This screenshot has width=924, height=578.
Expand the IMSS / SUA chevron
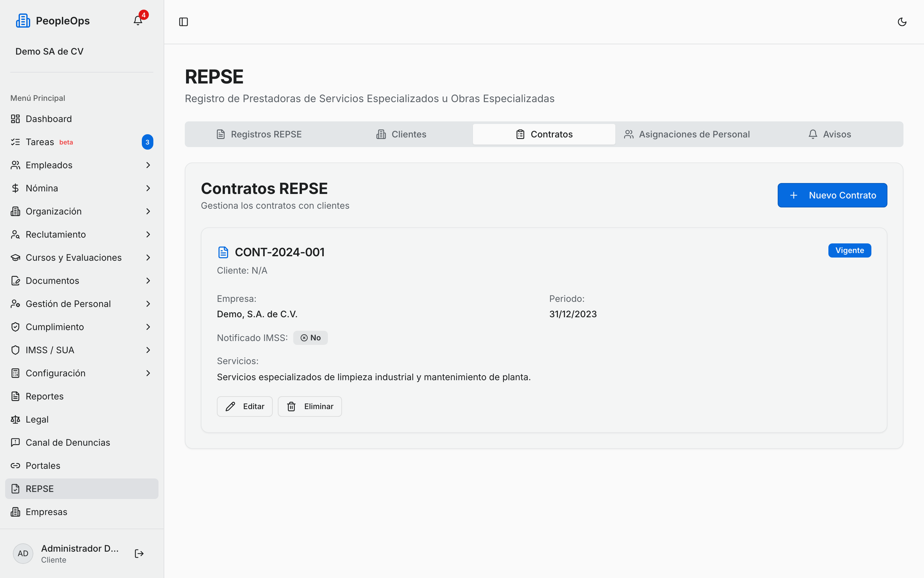pos(148,350)
